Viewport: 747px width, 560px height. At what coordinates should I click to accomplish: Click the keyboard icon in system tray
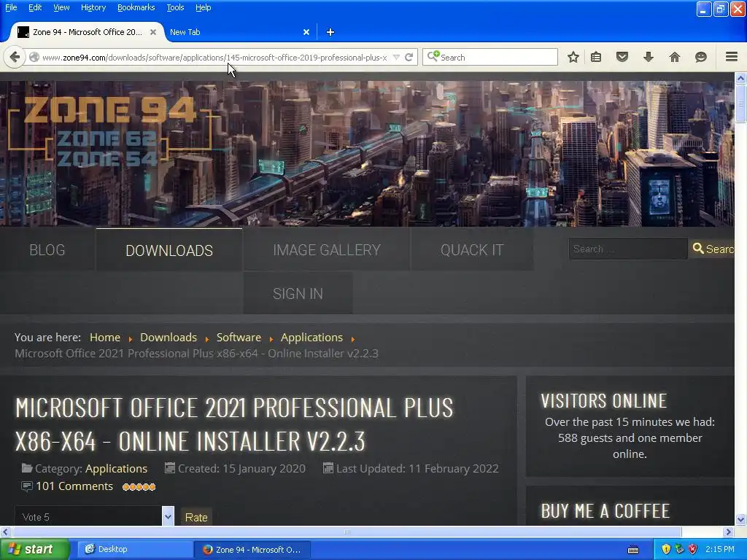[633, 550]
